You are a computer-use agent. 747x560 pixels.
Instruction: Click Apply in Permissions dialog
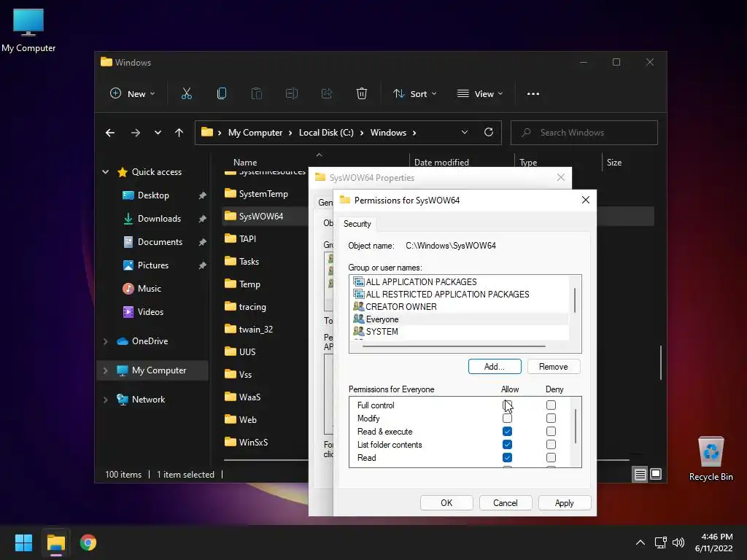click(565, 503)
